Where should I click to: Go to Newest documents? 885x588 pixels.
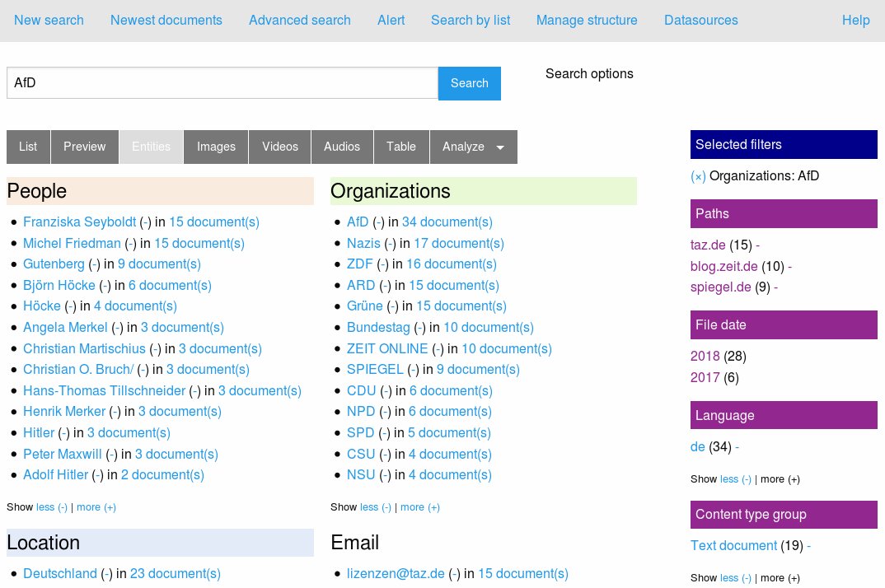166,20
